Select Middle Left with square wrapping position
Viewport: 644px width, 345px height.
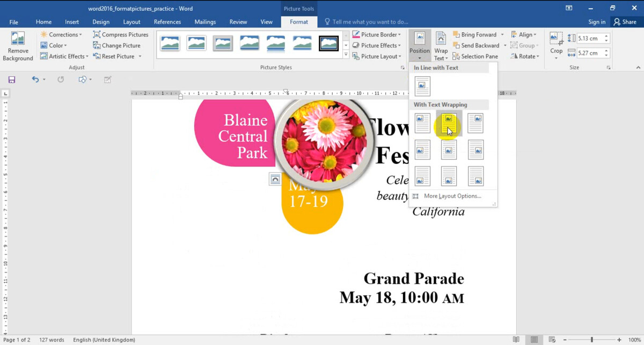tap(422, 149)
